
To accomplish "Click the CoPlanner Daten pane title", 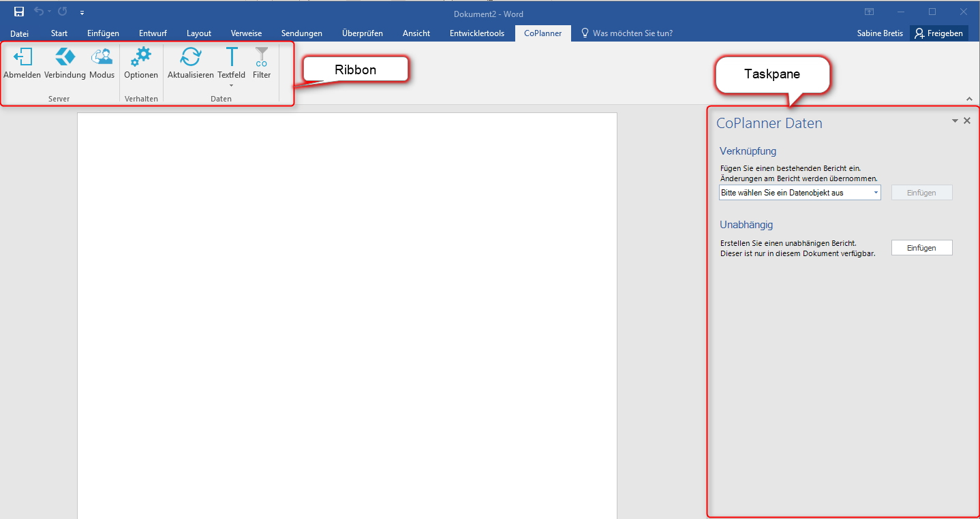I will click(769, 123).
